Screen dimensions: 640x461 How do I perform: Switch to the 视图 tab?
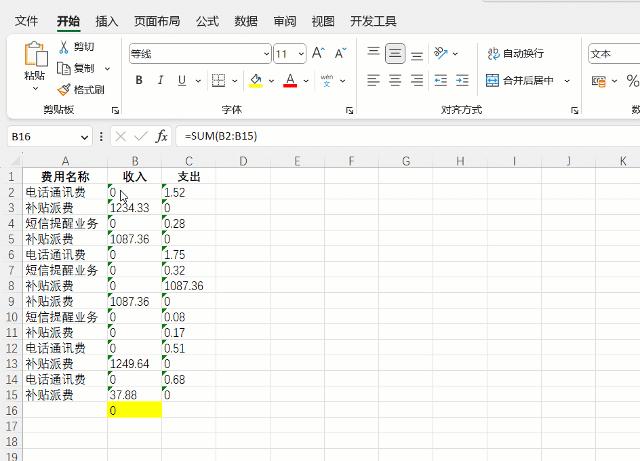tap(323, 21)
